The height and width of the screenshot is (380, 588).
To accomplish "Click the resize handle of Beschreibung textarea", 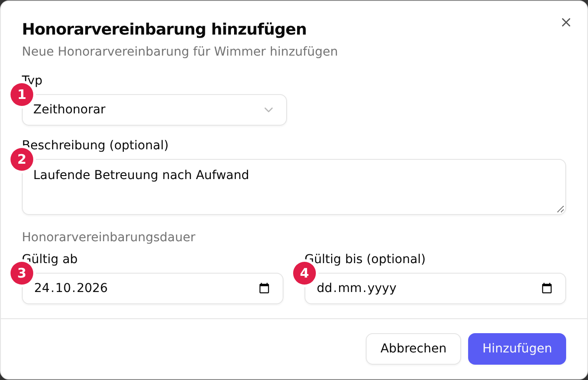I will click(560, 209).
